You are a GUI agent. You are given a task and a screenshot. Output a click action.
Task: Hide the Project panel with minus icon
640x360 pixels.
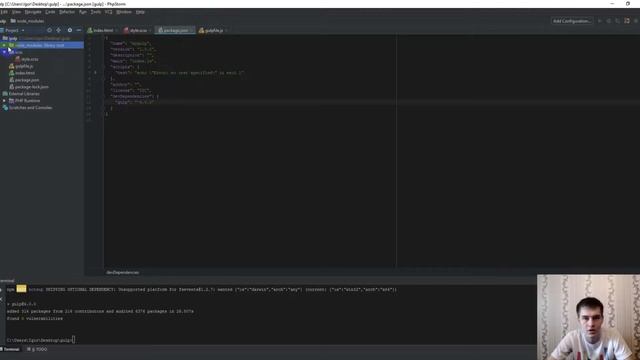click(79, 30)
